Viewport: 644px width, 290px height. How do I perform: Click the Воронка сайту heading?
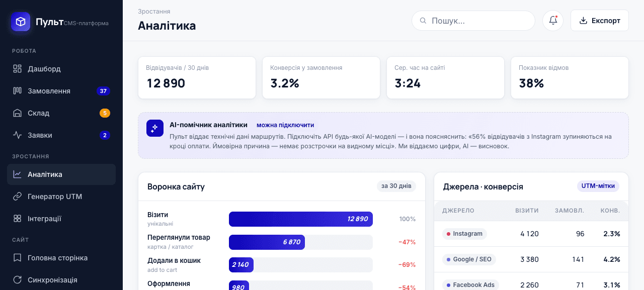176,187
